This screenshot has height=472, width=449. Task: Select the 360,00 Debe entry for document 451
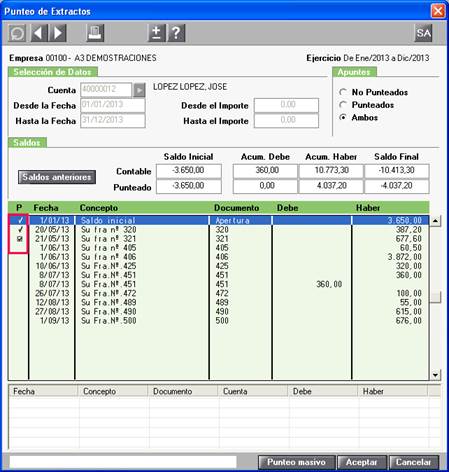(329, 284)
